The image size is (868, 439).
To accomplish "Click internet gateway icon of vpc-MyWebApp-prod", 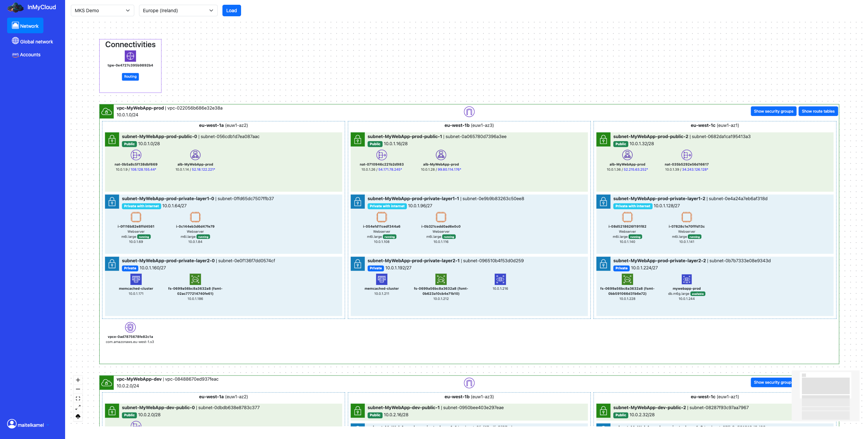I will (x=469, y=112).
